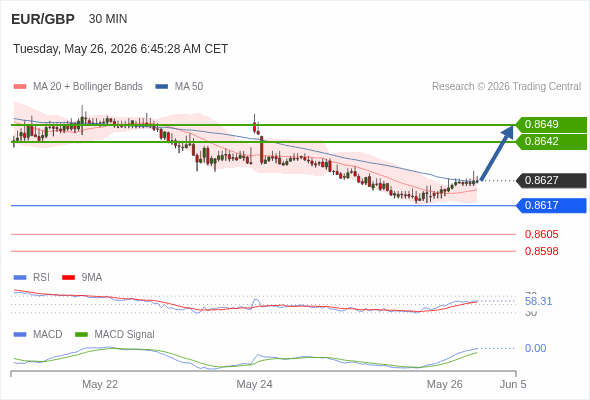The image size is (590, 400).
Task: Click the MACD Signal legend label
Action: click(x=125, y=335)
